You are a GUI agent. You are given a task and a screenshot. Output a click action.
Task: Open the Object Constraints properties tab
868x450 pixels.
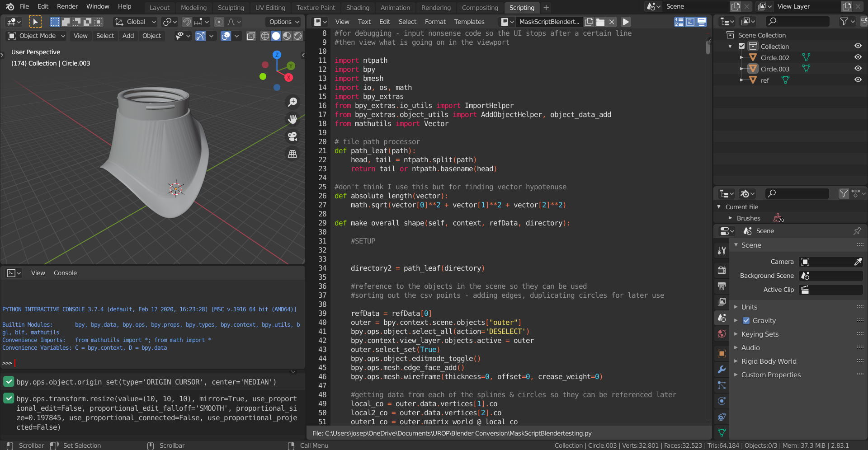722,417
